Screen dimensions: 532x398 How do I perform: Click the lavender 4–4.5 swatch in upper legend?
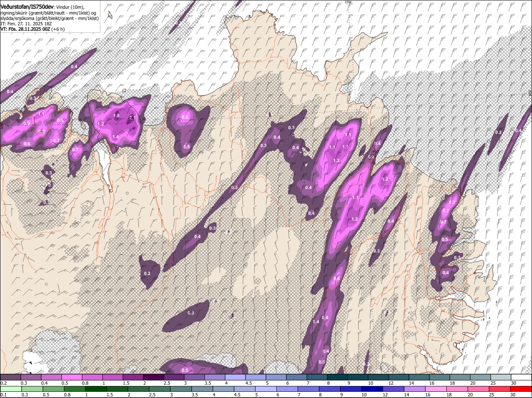[235, 377]
